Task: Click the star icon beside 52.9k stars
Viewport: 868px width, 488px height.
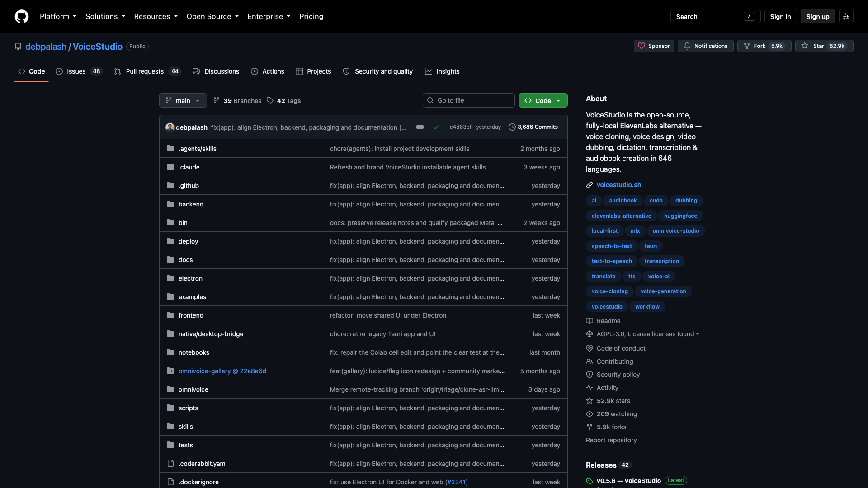Action: pos(590,401)
